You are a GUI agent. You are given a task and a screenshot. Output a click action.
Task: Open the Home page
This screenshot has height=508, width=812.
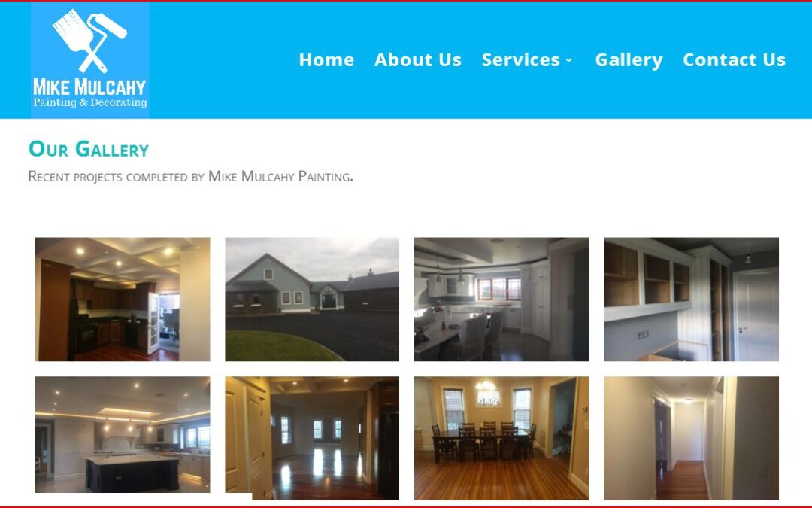(326, 60)
